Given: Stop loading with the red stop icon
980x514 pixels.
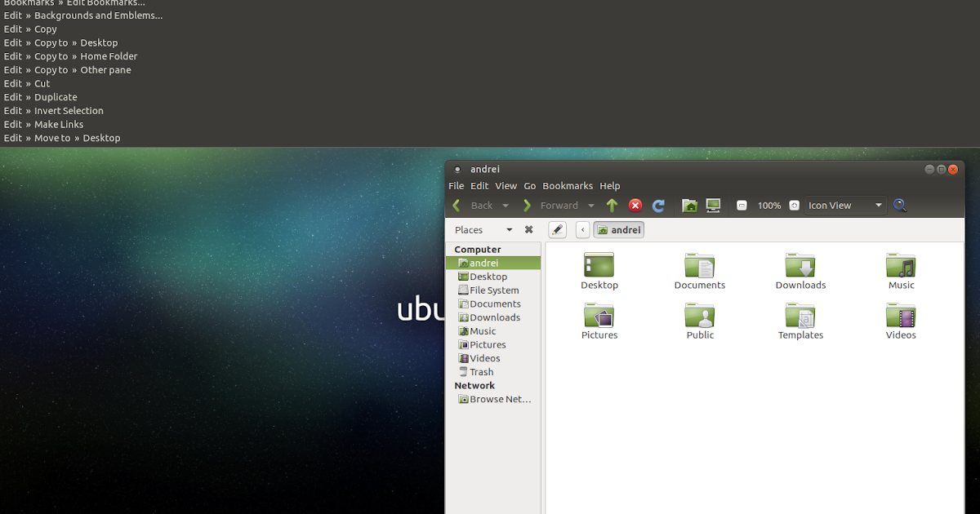Looking at the screenshot, I should (635, 205).
